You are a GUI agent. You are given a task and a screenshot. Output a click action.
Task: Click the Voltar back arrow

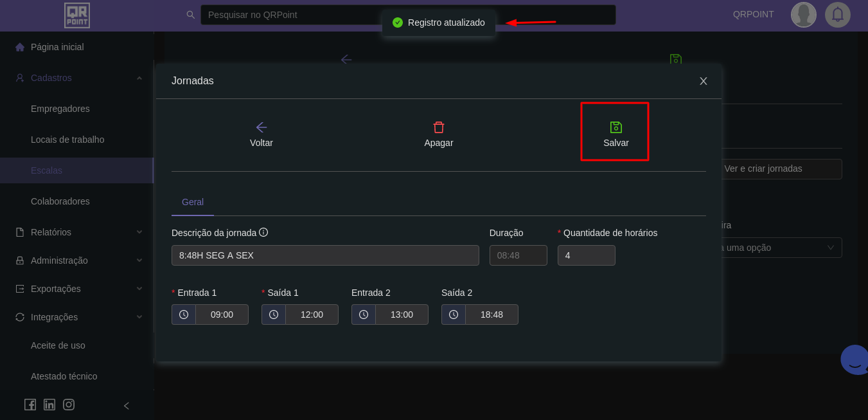[261, 127]
